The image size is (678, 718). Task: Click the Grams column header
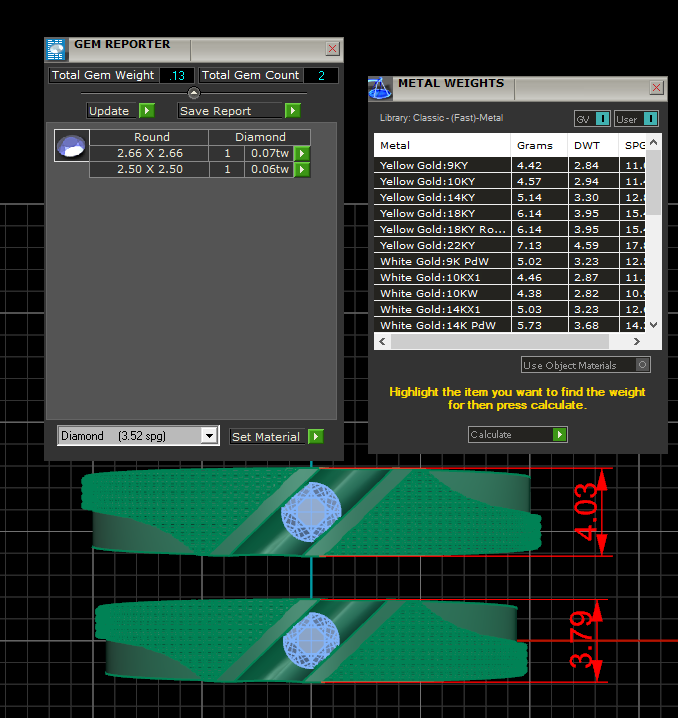pos(535,146)
